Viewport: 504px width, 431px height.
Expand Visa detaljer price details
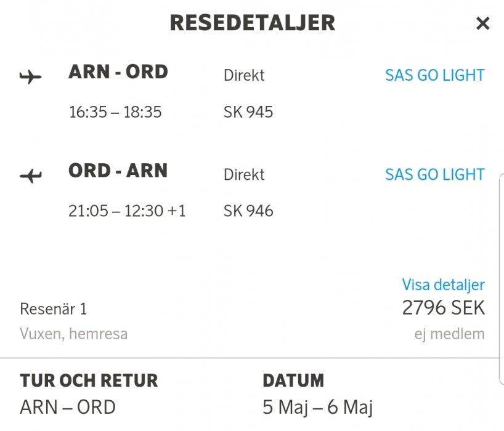(443, 284)
